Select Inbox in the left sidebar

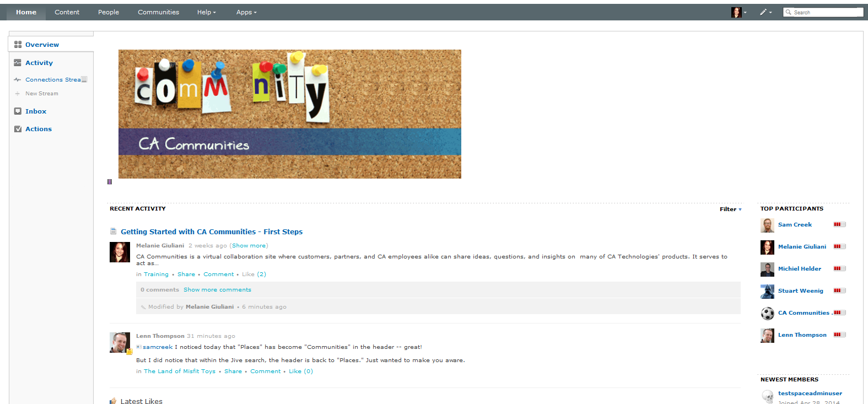36,111
